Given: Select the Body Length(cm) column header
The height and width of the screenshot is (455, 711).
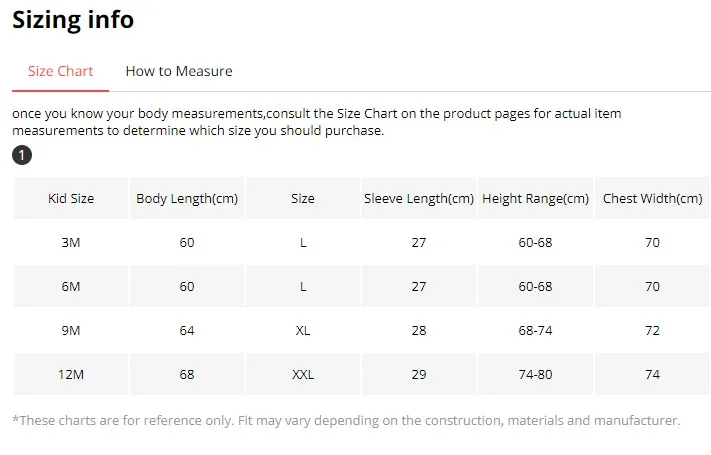Looking at the screenshot, I should click(187, 199).
